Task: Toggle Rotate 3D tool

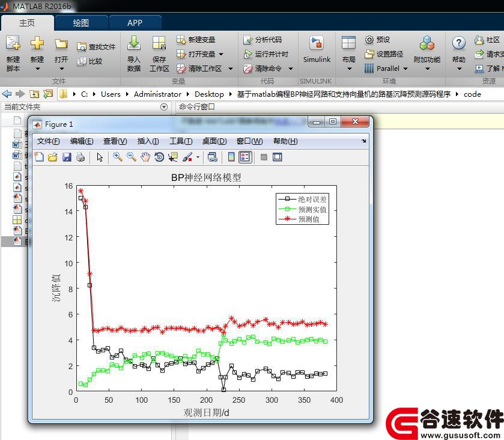Action: pyautogui.click(x=159, y=157)
